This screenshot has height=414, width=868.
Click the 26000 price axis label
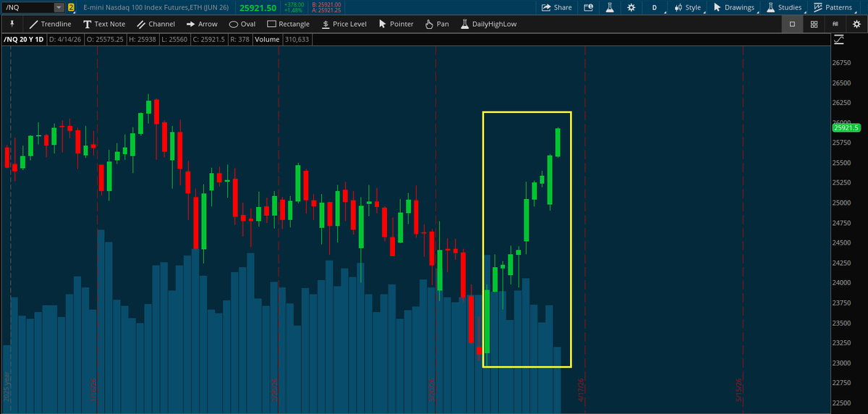(842, 123)
